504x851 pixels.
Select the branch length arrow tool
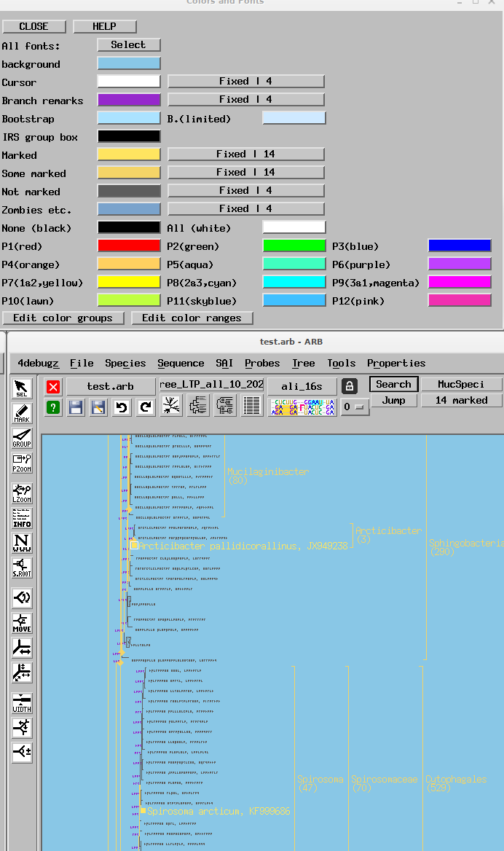pos(22,648)
